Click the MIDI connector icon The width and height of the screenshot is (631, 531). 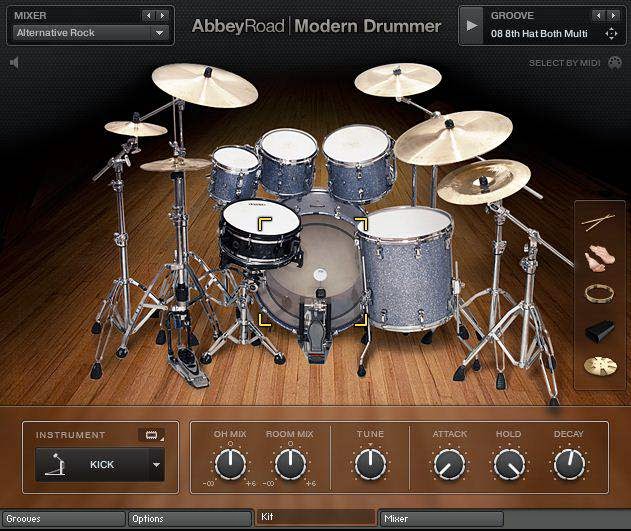(615, 62)
